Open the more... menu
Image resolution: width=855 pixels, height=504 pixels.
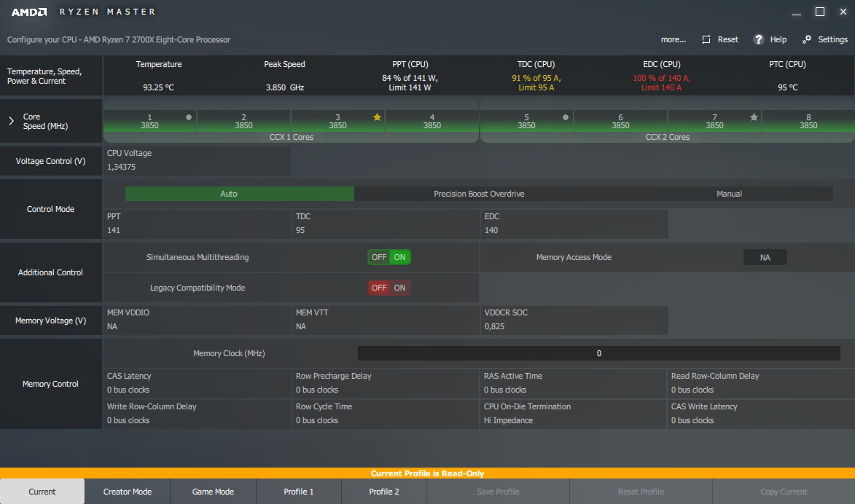point(674,39)
